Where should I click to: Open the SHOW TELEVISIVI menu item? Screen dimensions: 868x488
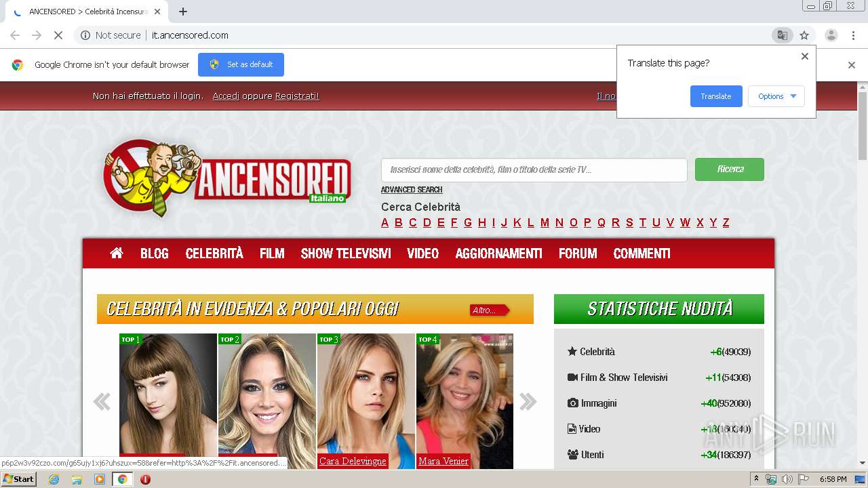point(346,253)
